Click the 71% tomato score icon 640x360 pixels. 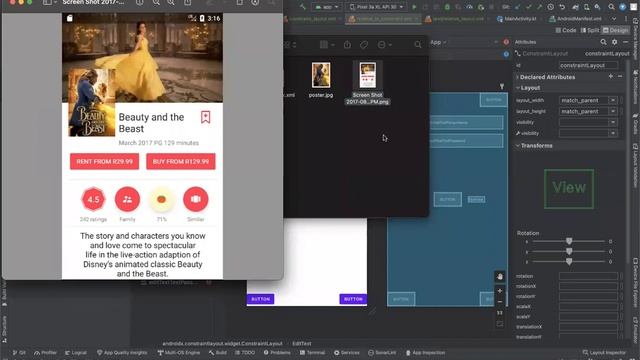[x=162, y=199]
